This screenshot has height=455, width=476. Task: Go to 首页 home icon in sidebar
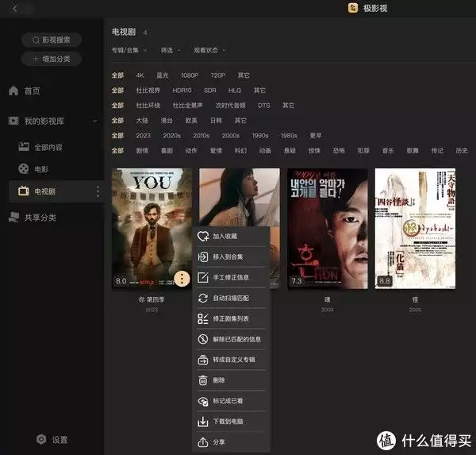tap(13, 91)
